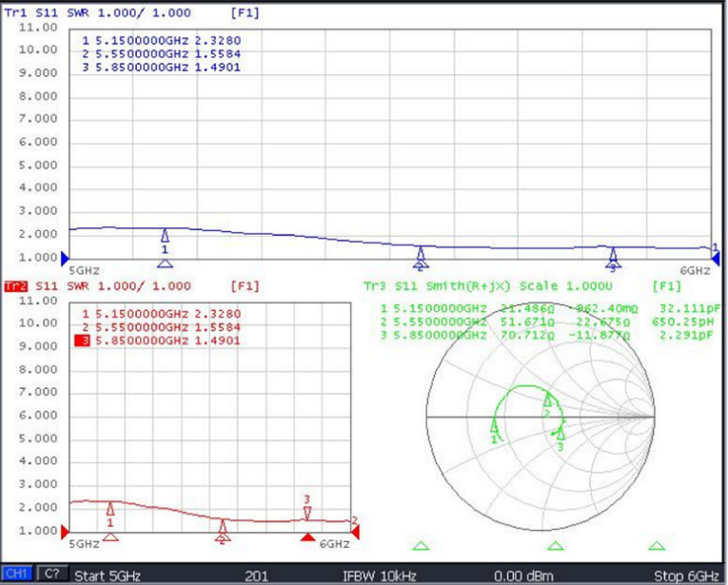Click the blue marker 1 axis triangle below Tr1
Viewport: 728px width, 585px height.
click(165, 263)
